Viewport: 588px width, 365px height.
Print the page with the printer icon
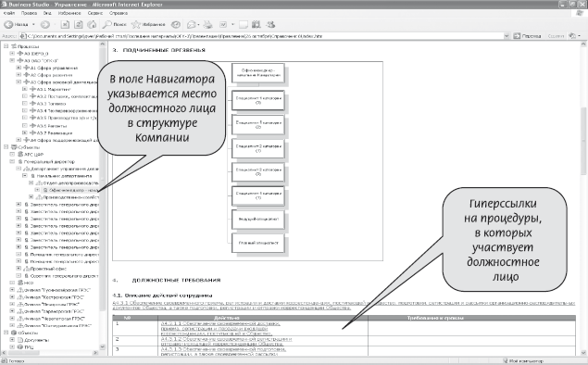[x=207, y=24]
